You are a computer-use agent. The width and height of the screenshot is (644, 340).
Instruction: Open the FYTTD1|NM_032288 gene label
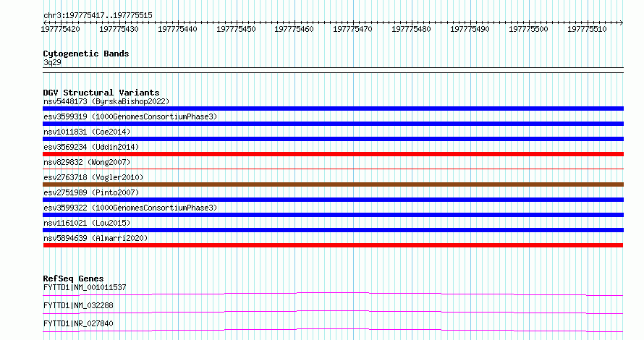click(x=78, y=305)
